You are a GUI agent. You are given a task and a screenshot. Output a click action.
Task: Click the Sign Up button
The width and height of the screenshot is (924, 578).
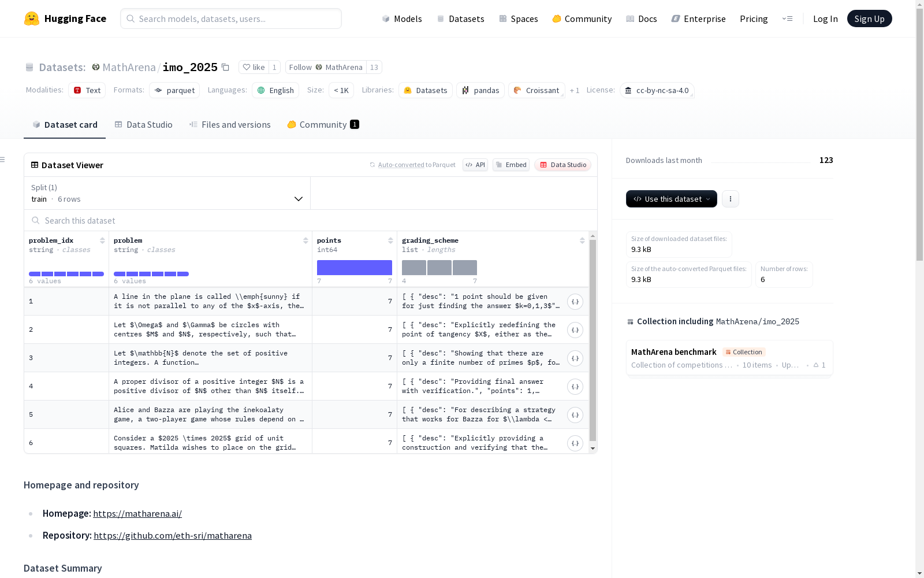coord(870,18)
